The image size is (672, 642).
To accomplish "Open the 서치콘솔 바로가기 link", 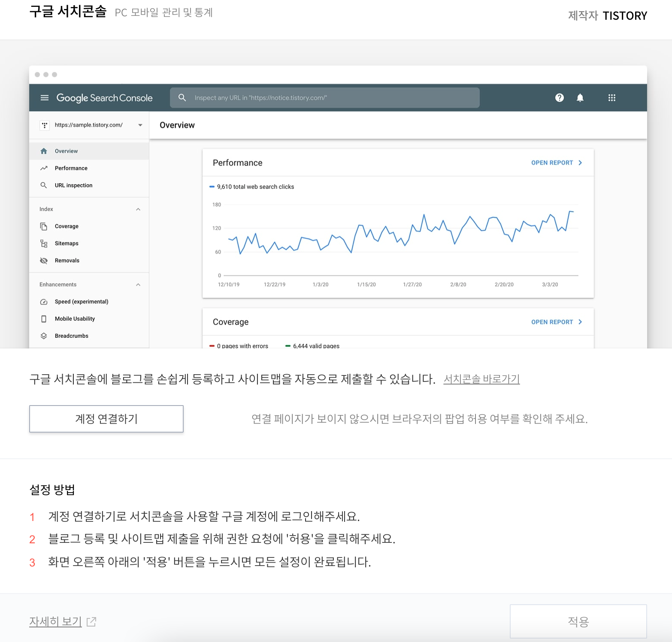I will coord(481,379).
